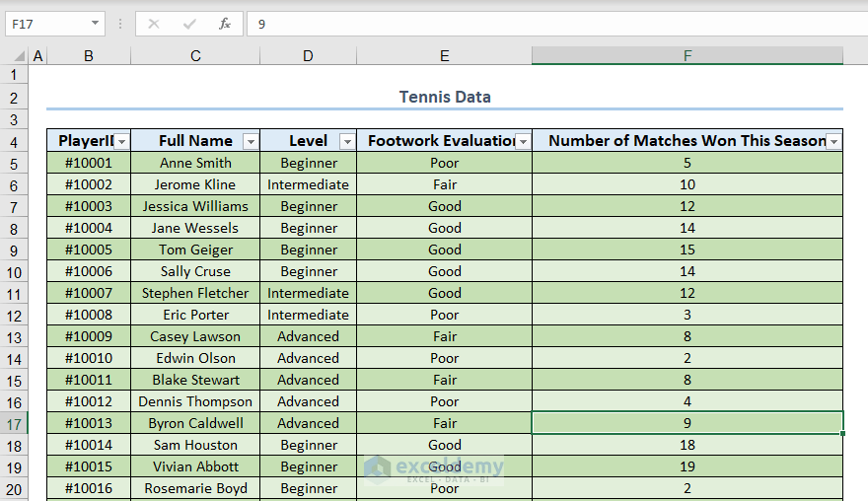Click the cell with Stephen Fletcher

195,293
